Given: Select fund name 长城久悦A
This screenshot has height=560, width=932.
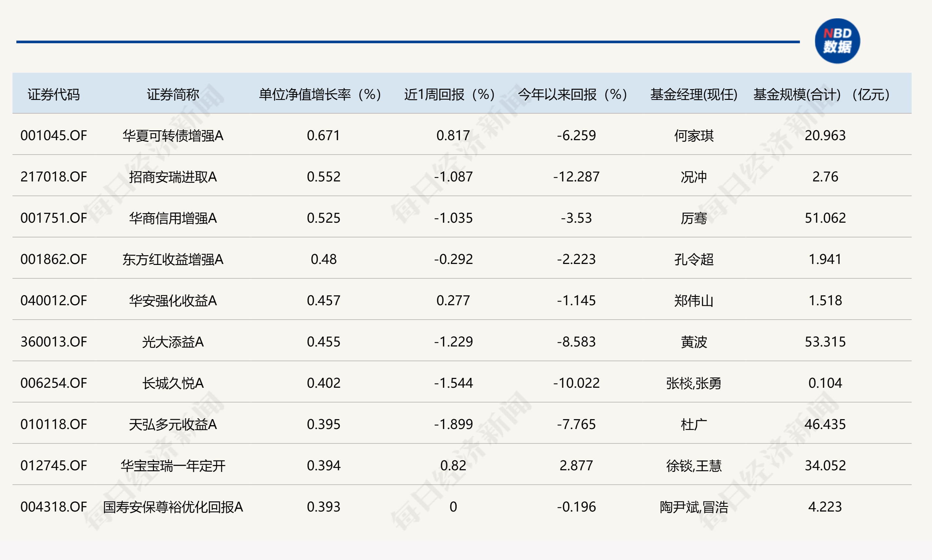Looking at the screenshot, I should [173, 383].
